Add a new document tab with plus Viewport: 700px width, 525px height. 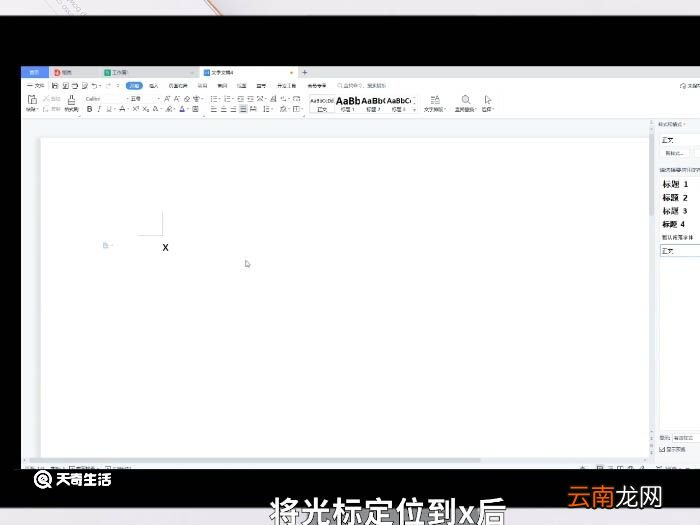click(304, 72)
